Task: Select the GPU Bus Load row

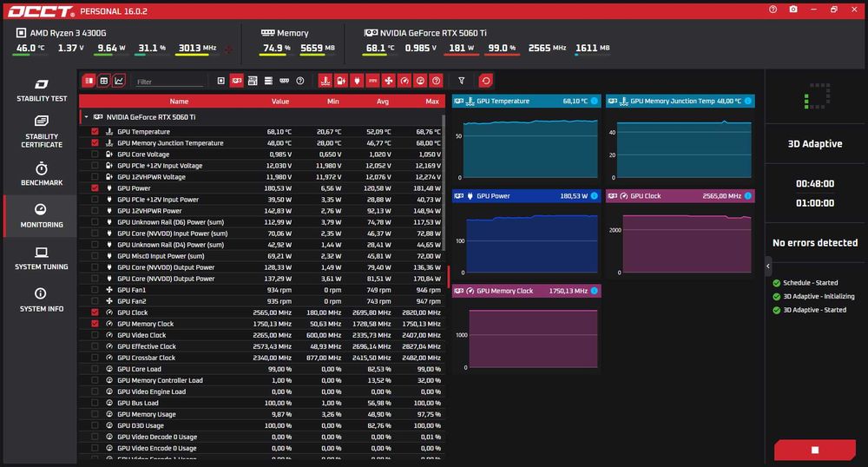Action: point(261,403)
